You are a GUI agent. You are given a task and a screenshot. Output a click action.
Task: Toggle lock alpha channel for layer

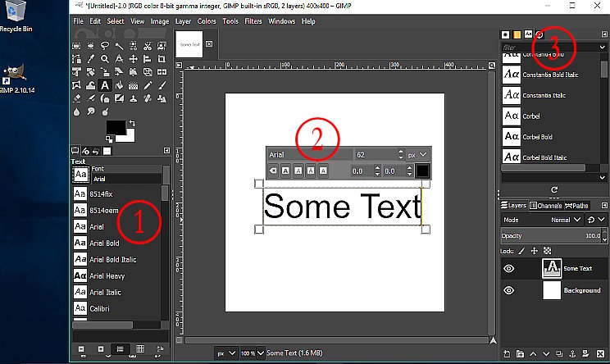point(548,250)
